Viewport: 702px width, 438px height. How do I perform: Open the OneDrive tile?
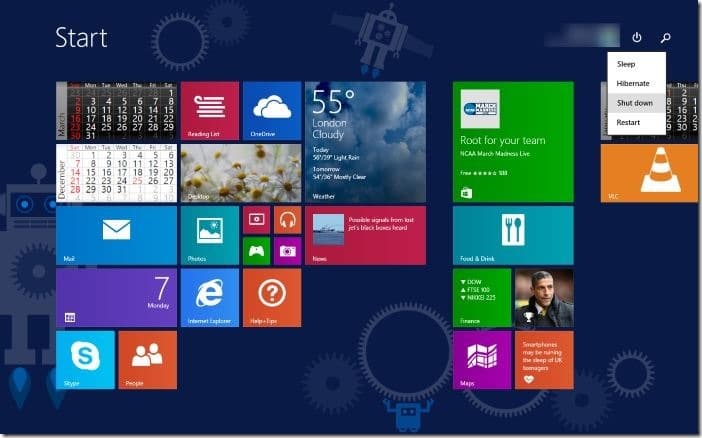click(x=272, y=111)
